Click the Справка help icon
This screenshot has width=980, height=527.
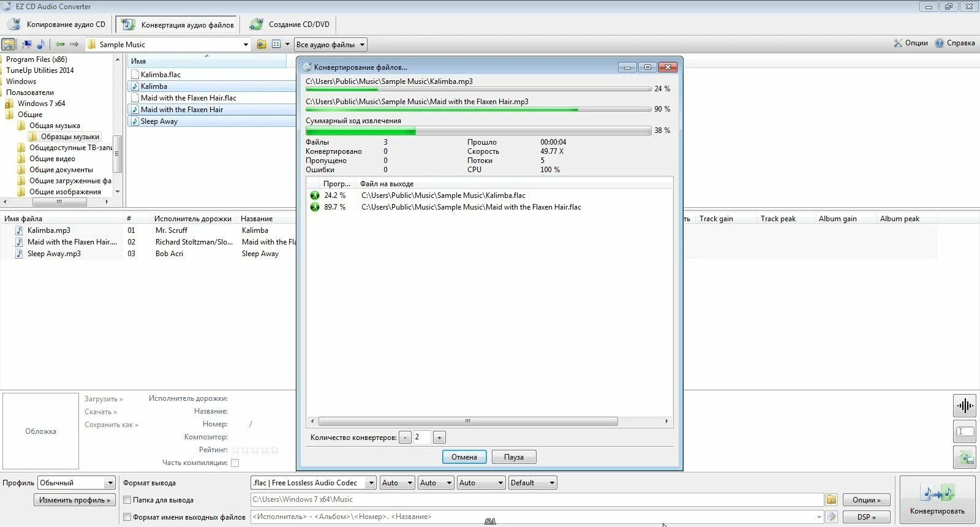(940, 43)
